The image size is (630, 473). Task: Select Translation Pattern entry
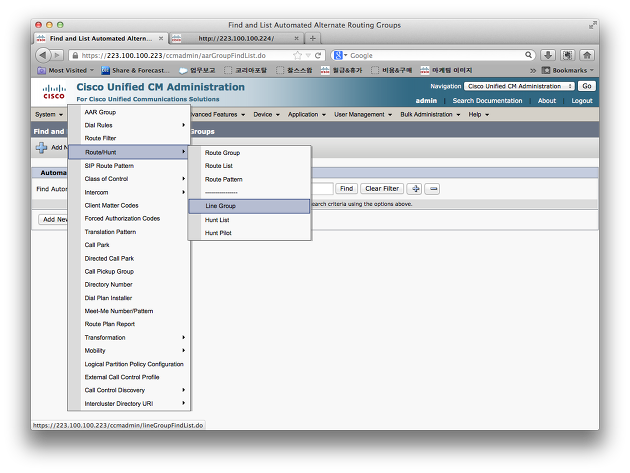129,232
